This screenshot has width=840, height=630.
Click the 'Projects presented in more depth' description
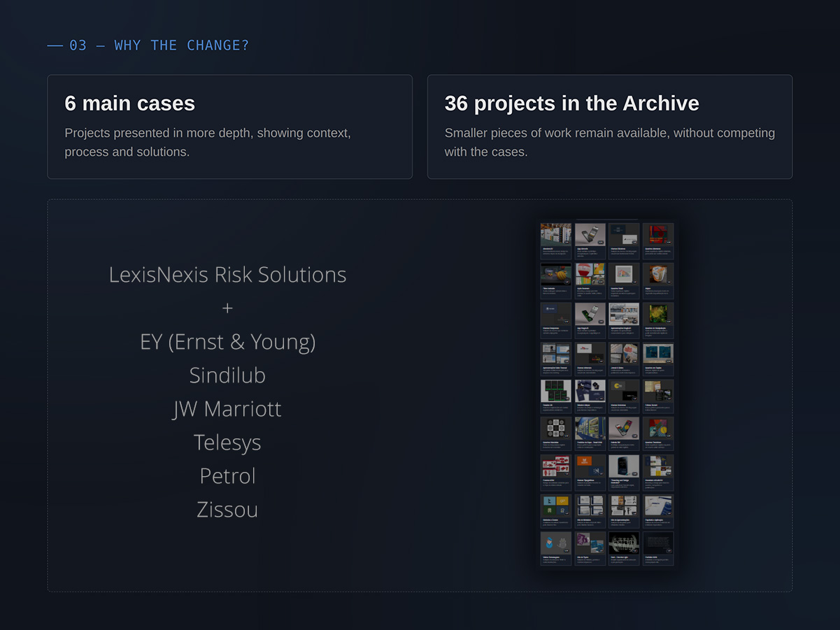(208, 142)
